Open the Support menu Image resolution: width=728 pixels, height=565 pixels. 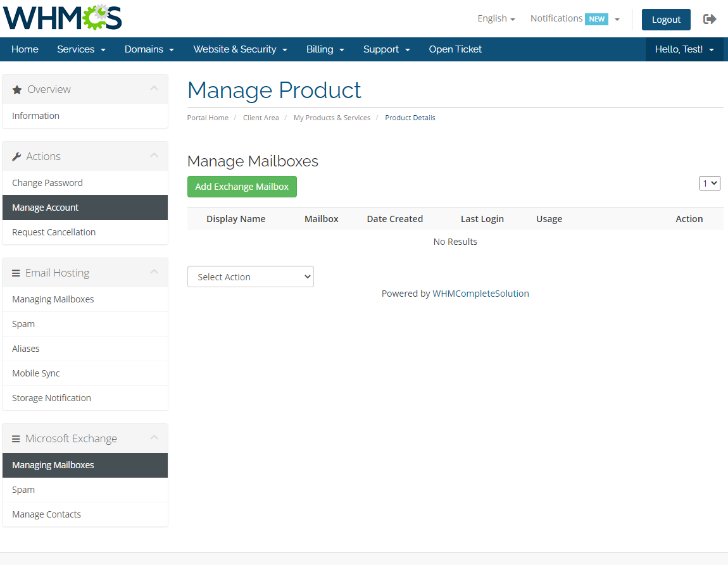[386, 49]
